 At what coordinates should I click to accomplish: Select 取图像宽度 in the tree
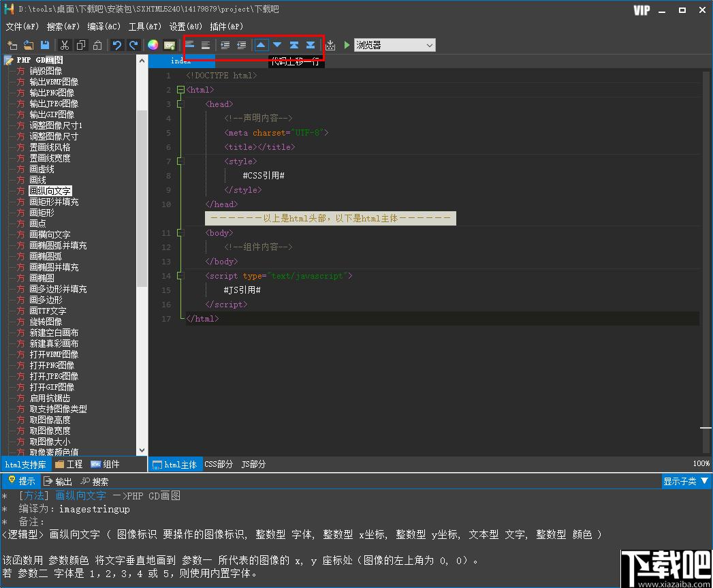pos(50,431)
